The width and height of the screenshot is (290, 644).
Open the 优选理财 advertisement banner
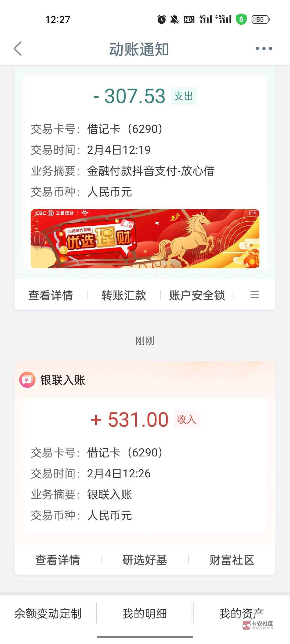(145, 239)
